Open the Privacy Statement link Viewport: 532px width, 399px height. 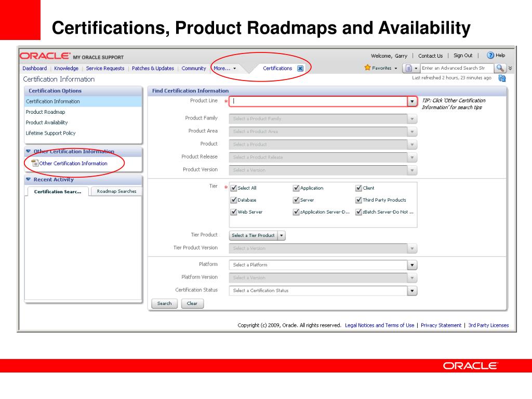[x=441, y=325]
